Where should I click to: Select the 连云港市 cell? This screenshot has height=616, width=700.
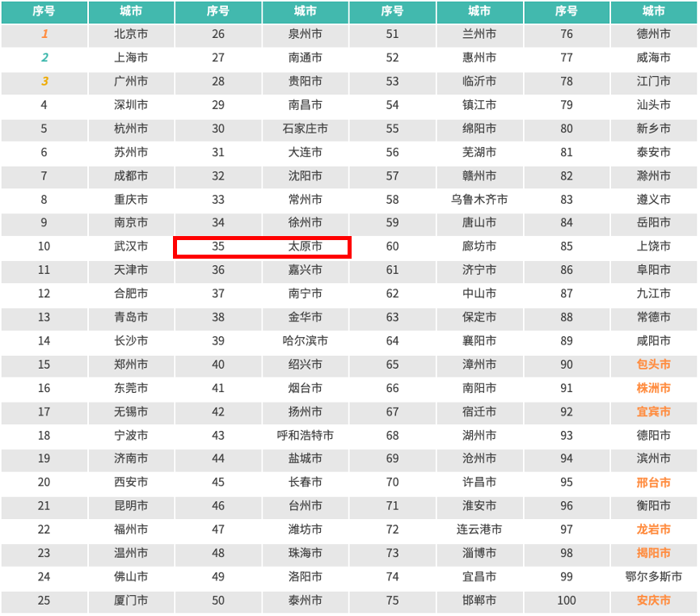tap(479, 530)
